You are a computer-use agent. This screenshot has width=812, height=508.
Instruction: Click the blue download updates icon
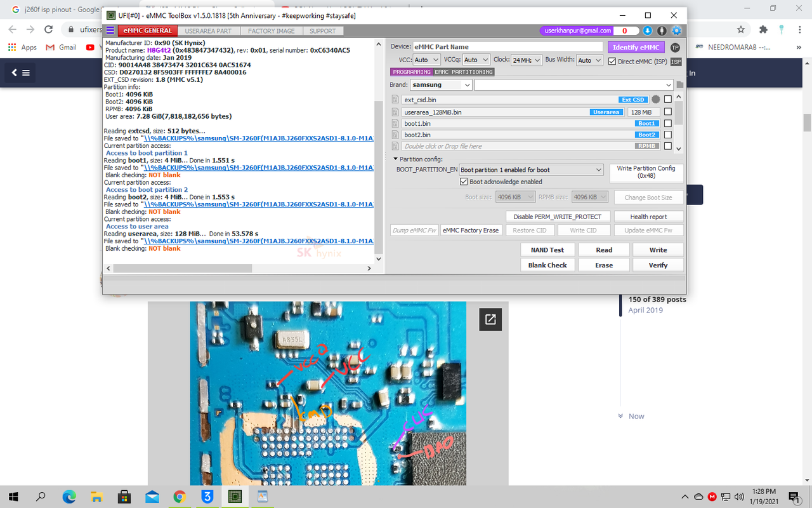[x=648, y=30]
